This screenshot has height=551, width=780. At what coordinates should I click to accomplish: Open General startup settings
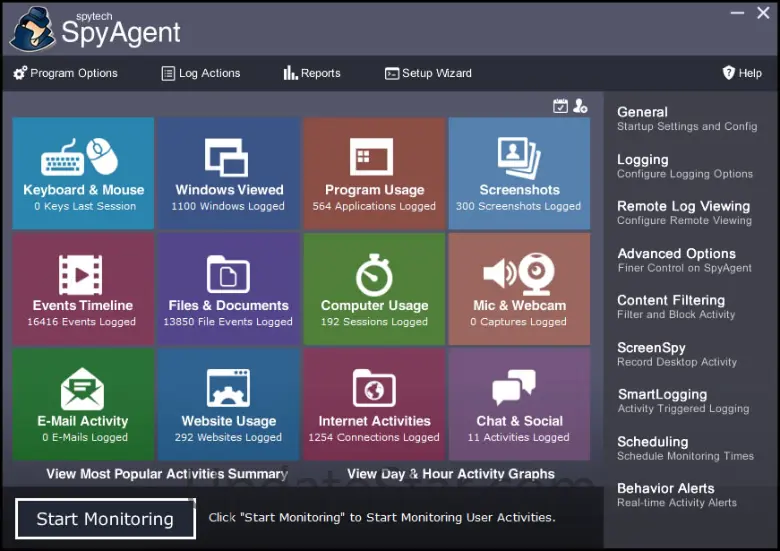pos(687,118)
